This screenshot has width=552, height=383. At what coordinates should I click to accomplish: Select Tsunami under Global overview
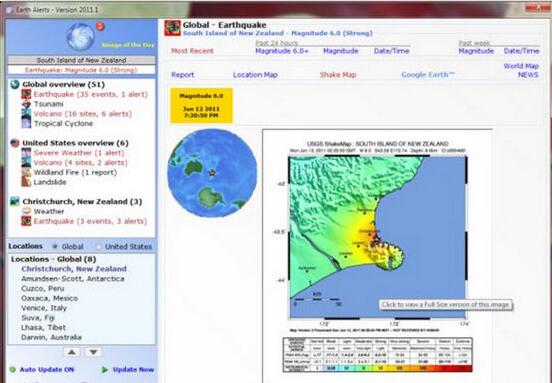[x=49, y=104]
